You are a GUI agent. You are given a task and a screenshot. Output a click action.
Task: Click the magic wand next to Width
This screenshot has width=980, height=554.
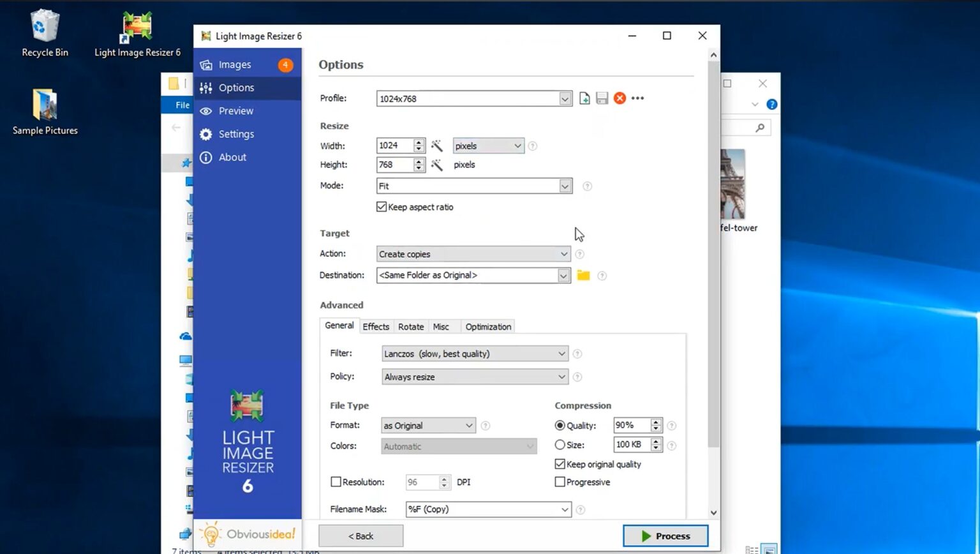pyautogui.click(x=437, y=146)
